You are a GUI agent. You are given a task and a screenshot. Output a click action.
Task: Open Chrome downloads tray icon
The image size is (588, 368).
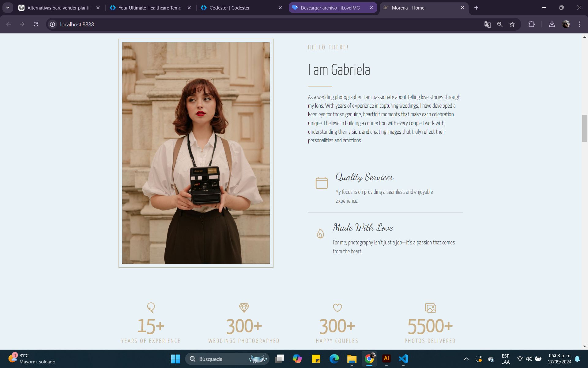(552, 24)
